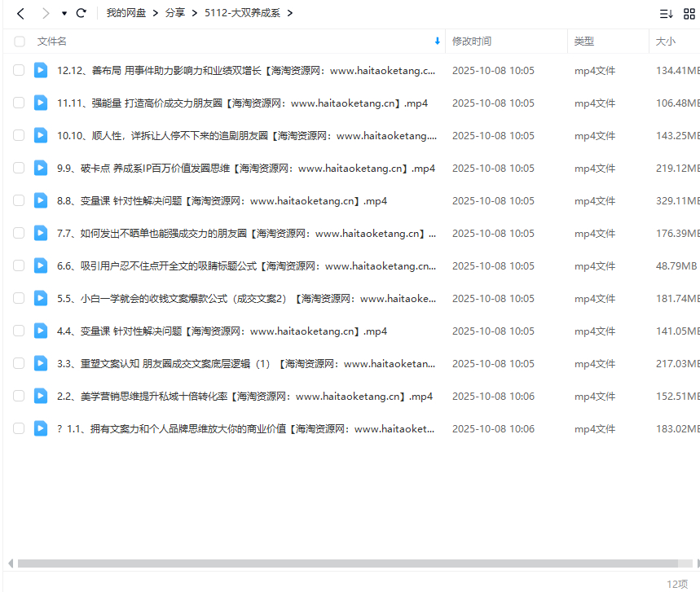Open the navigation history dropdown arrow

[64, 14]
